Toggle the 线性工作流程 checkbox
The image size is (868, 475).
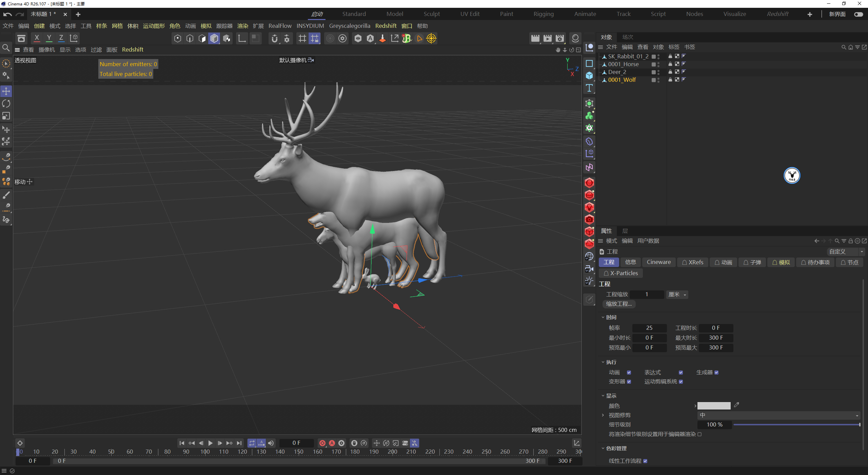pos(645,461)
